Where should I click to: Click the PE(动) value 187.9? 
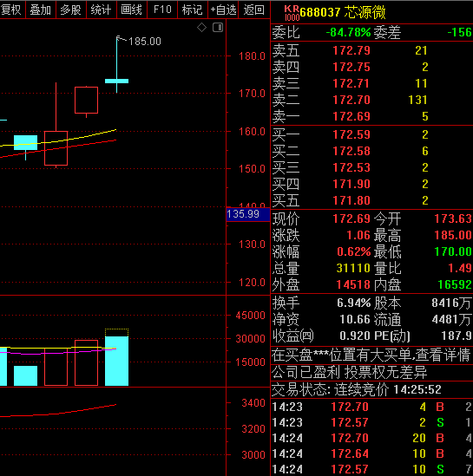click(457, 336)
